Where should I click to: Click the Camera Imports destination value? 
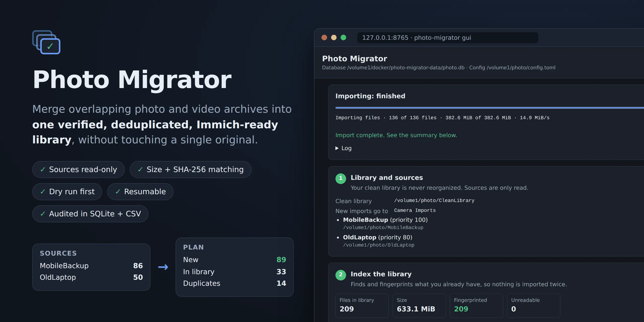pyautogui.click(x=415, y=210)
